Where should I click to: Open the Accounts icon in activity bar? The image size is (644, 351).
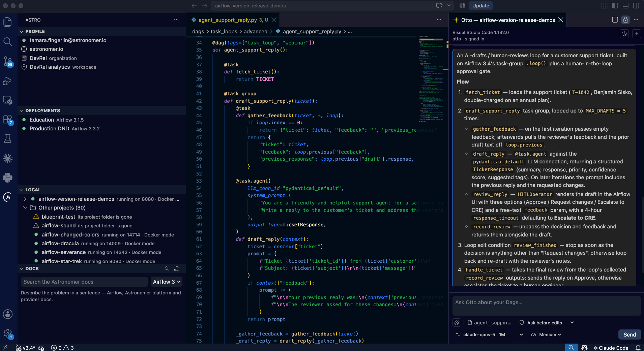tap(7, 314)
